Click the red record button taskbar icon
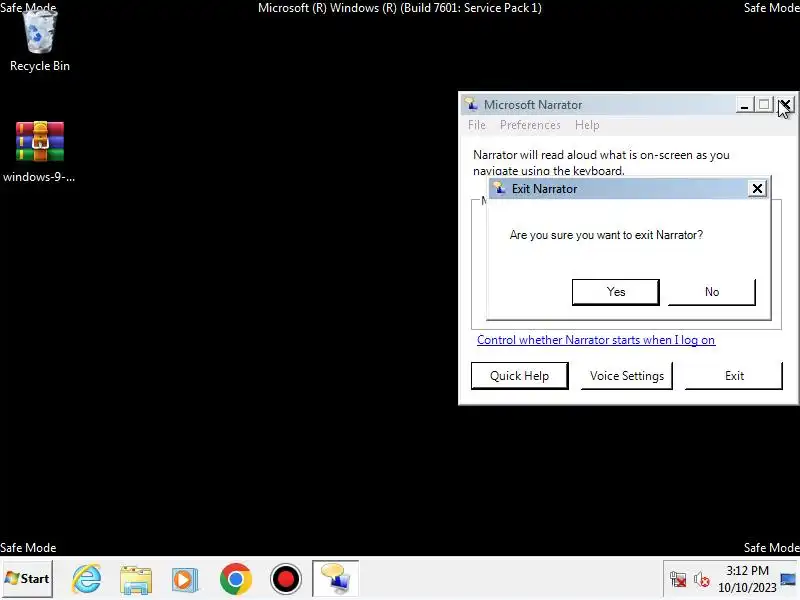The image size is (800, 600). coord(286,579)
